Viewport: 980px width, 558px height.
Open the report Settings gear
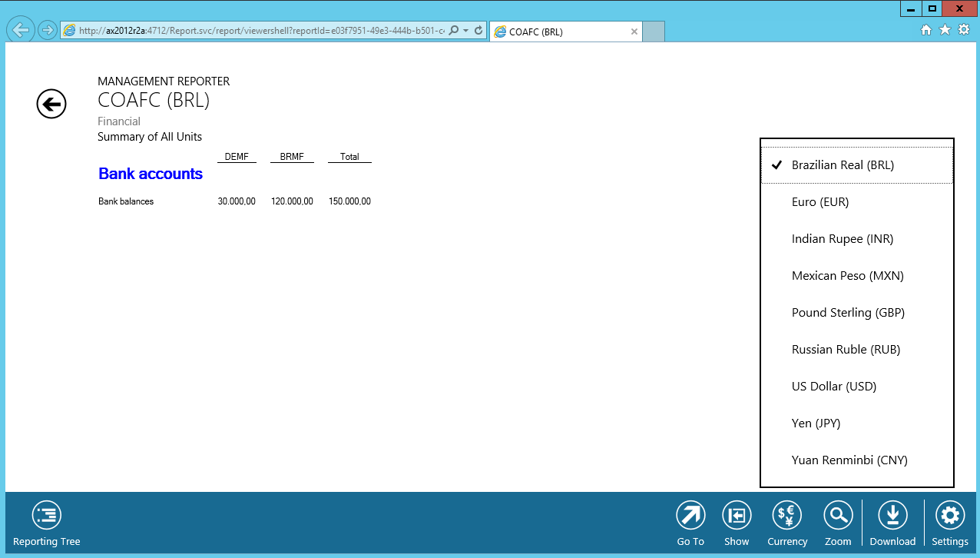click(x=950, y=516)
